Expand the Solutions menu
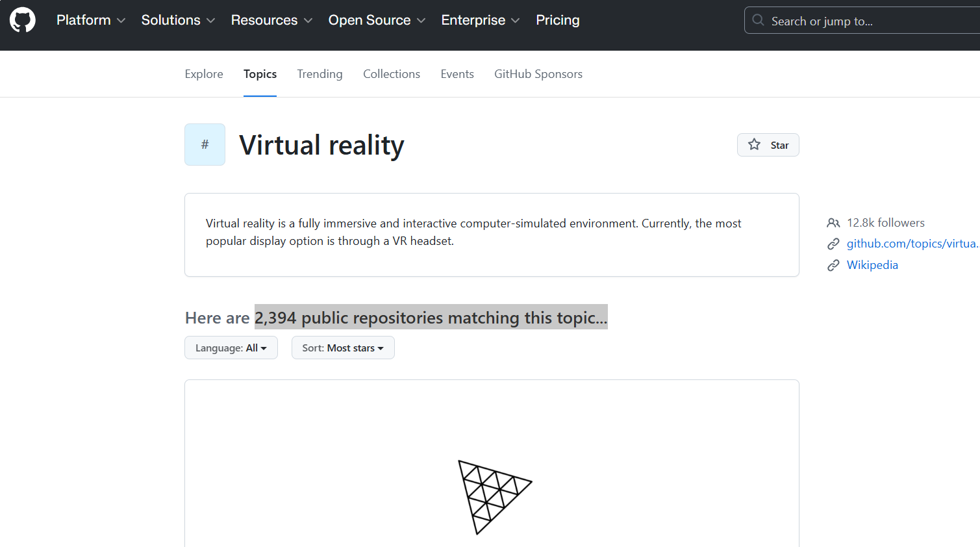980x547 pixels. 178,20
